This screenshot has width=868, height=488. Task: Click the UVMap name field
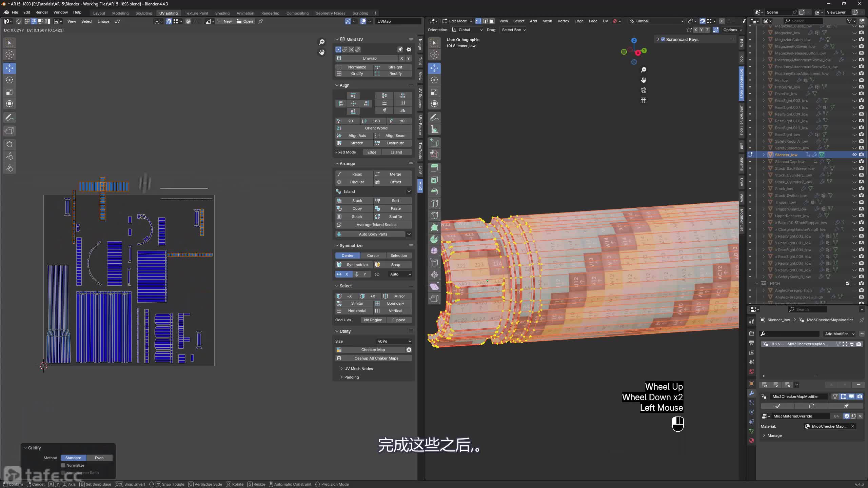398,21
